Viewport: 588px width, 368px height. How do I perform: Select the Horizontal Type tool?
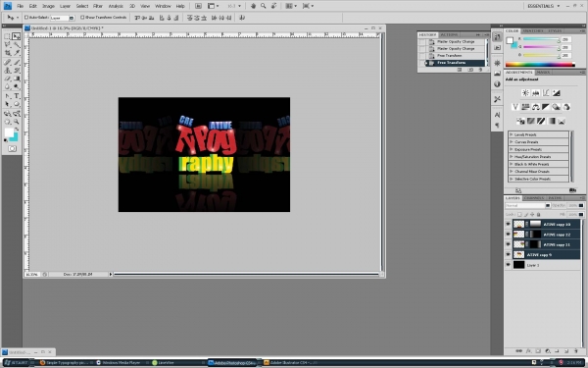16,96
